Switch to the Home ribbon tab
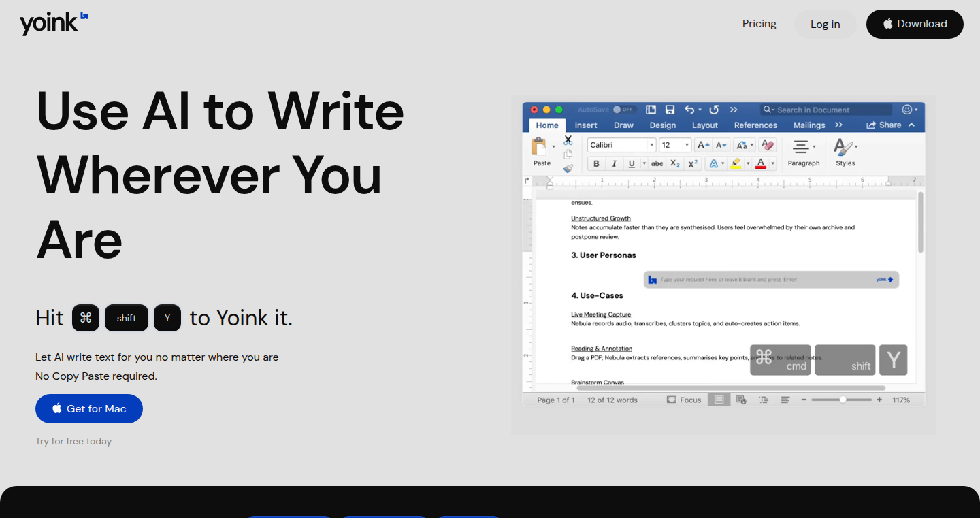The height and width of the screenshot is (518, 980). pyautogui.click(x=547, y=125)
